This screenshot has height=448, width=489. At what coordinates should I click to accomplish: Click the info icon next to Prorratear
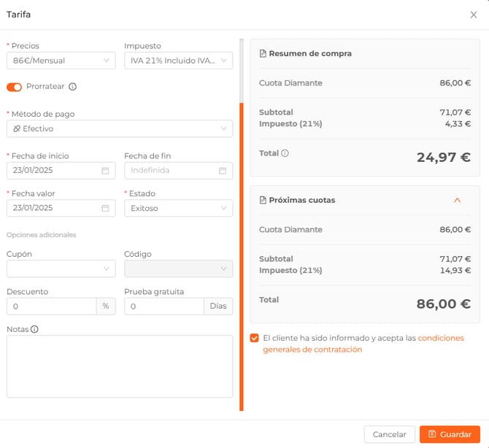pos(72,87)
